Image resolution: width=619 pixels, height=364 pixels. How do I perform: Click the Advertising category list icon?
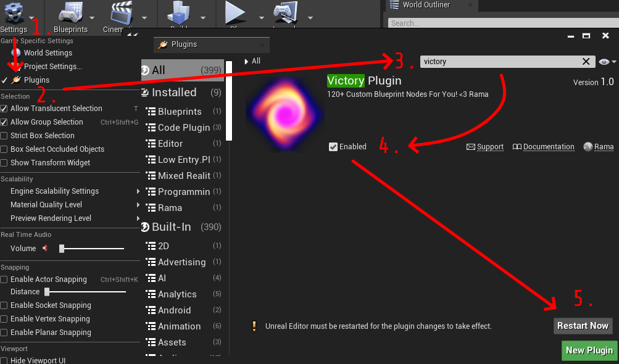coord(151,262)
